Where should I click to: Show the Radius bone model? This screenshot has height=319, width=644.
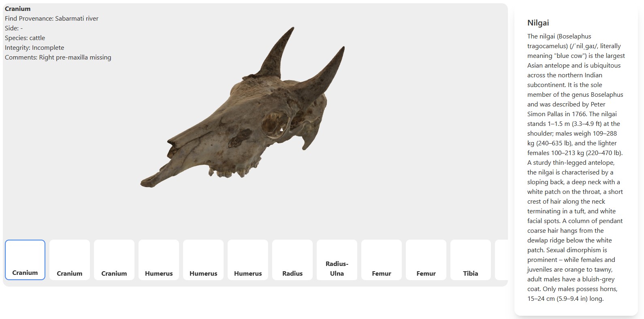pyautogui.click(x=292, y=260)
